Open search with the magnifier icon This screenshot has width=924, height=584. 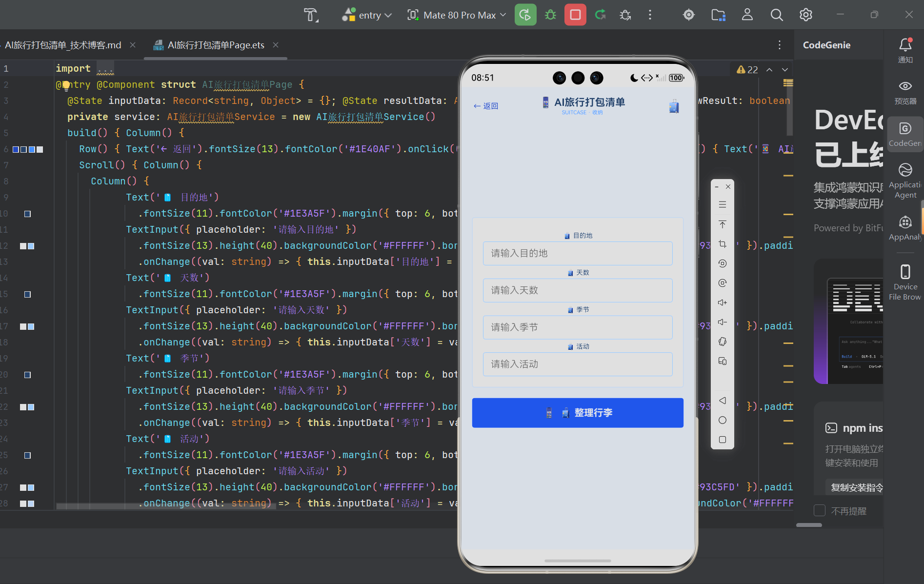(x=777, y=15)
